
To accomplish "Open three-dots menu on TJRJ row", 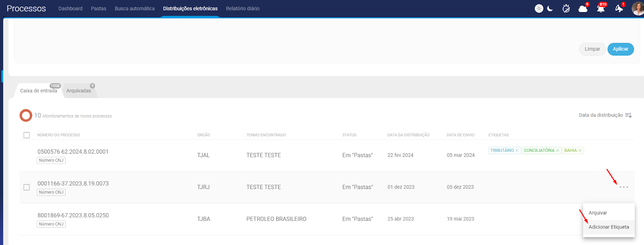I will 623,187.
